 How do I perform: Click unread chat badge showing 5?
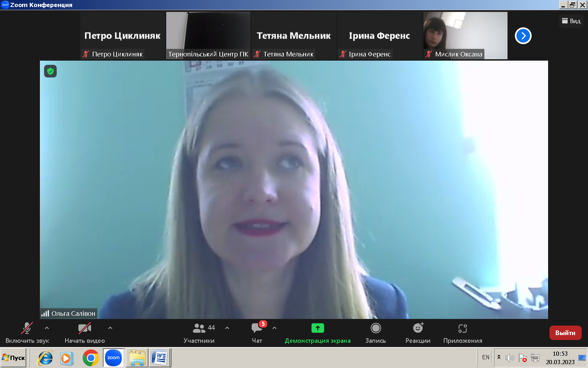pos(263,324)
